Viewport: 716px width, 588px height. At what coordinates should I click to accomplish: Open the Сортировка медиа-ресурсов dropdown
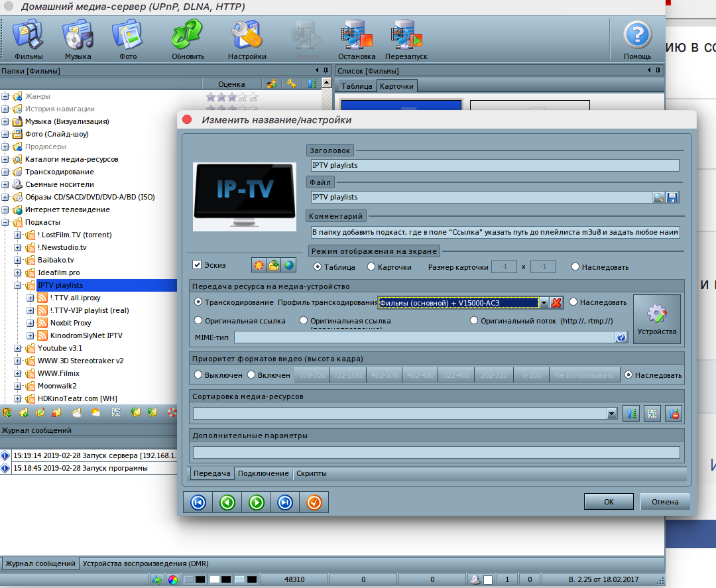pos(611,414)
